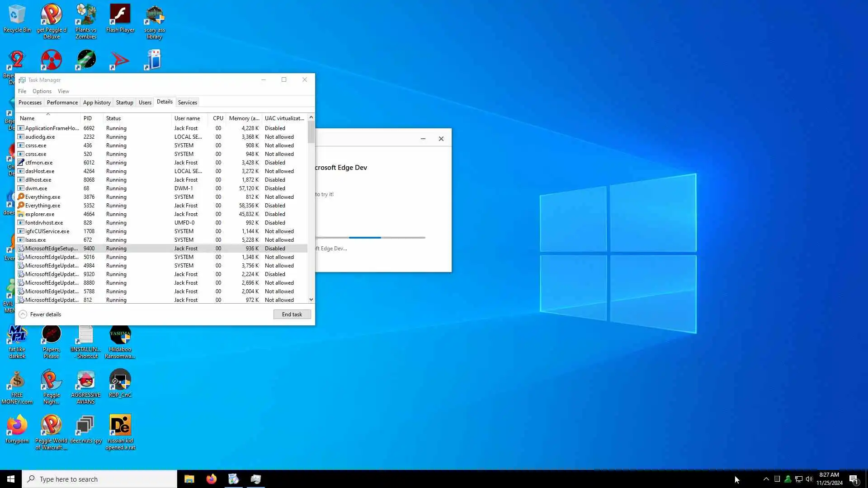Select the explorer.exe process row
The height and width of the screenshot is (488, 868).
[x=40, y=214]
